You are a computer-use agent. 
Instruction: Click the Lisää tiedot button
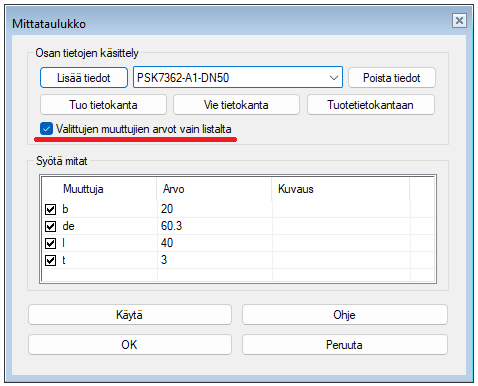tap(84, 78)
